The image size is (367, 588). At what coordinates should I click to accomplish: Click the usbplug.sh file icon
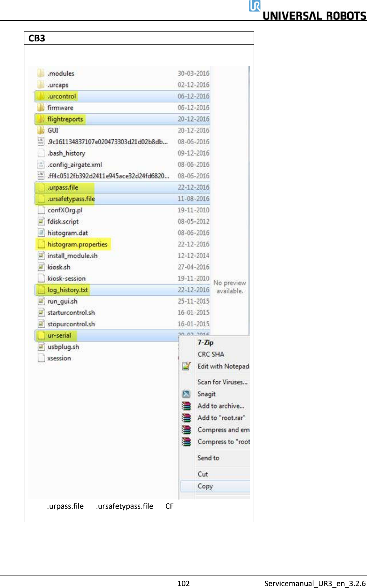pyautogui.click(x=41, y=347)
